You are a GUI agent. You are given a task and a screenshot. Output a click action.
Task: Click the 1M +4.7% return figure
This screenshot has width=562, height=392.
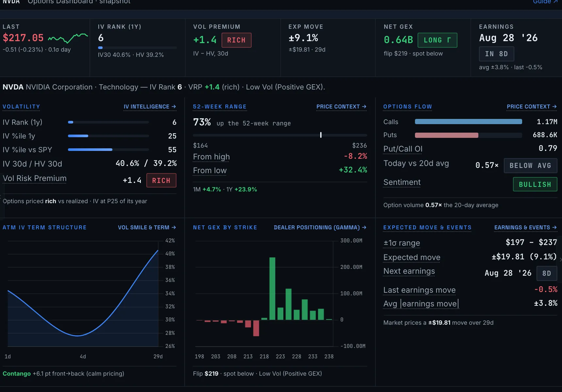(207, 189)
